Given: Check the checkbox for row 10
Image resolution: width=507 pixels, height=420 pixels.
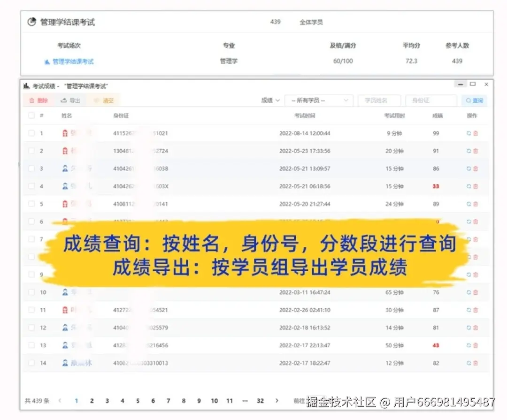Looking at the screenshot, I should (x=31, y=292).
